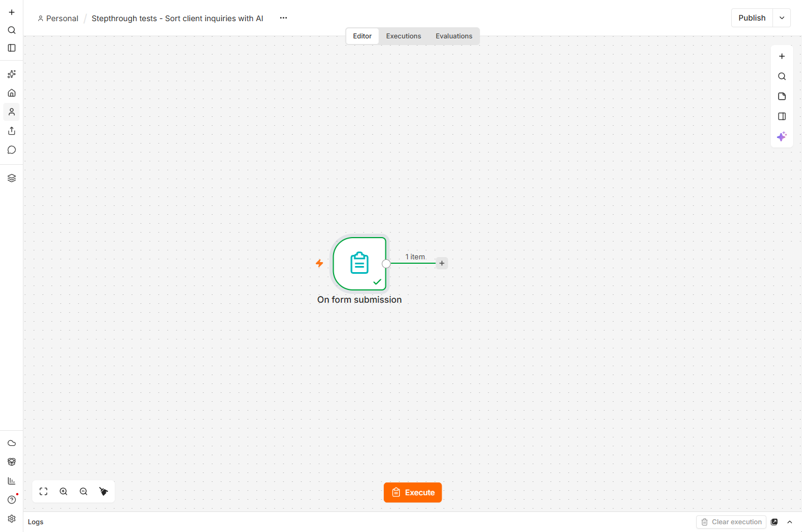The image size is (802, 532).
Task: Tidy up the workflow with broom icon
Action: [x=104, y=491]
